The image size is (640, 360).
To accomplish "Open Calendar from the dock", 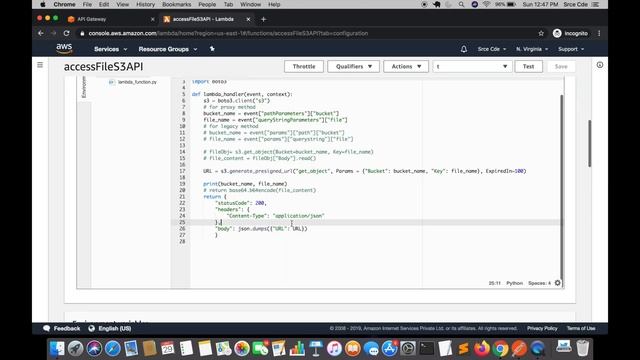I will [x=168, y=349].
